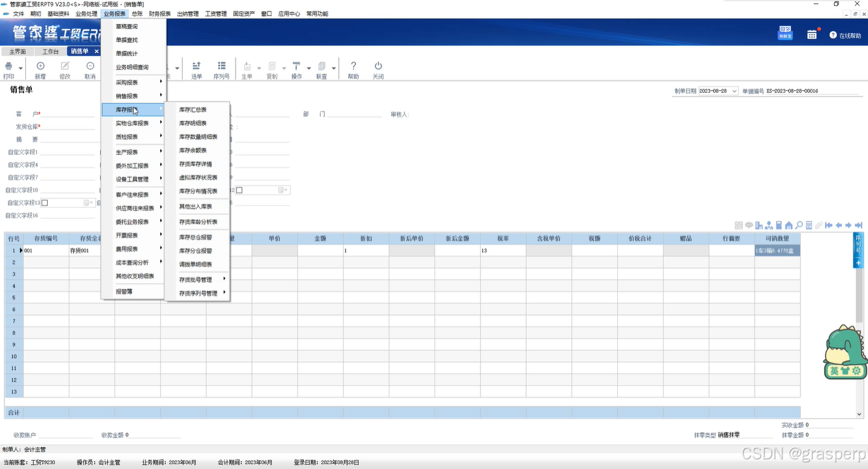This screenshot has height=469, width=868.
Task: Toggle the checkbox right of the 库存分布情况表 entry
Action: coord(239,190)
